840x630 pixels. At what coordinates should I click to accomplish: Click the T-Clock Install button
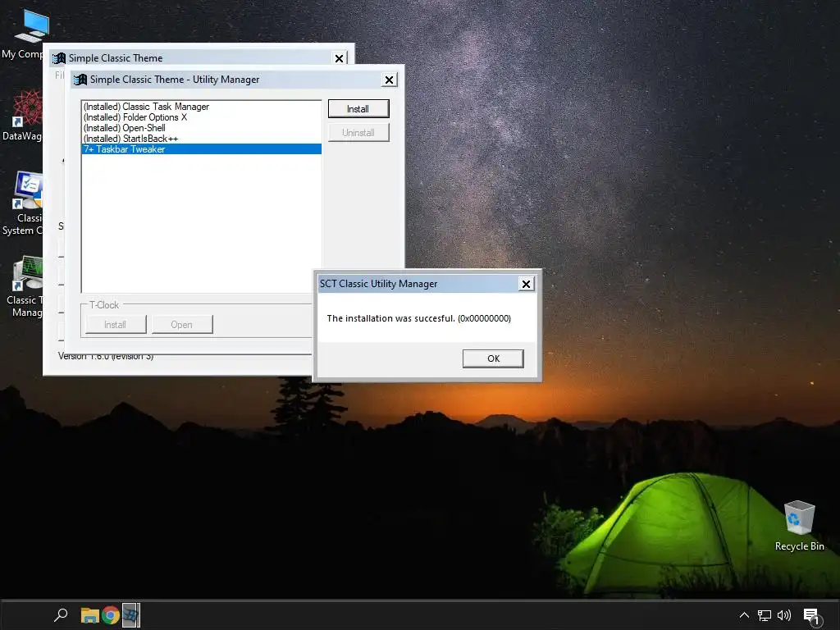click(115, 324)
